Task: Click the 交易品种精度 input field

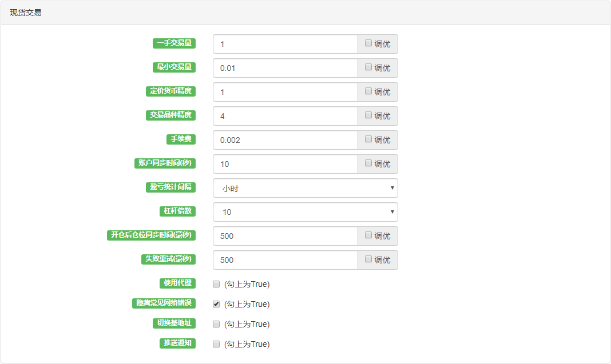Action: click(x=285, y=116)
